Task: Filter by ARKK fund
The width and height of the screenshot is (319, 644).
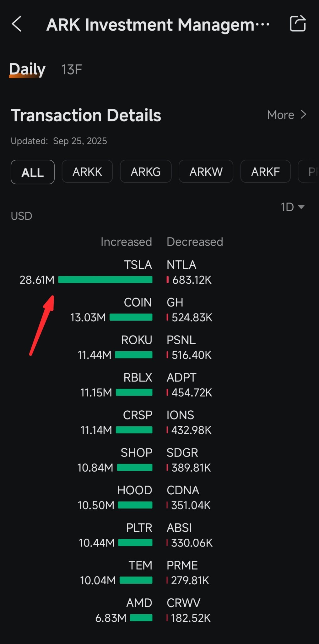Action: tap(87, 171)
